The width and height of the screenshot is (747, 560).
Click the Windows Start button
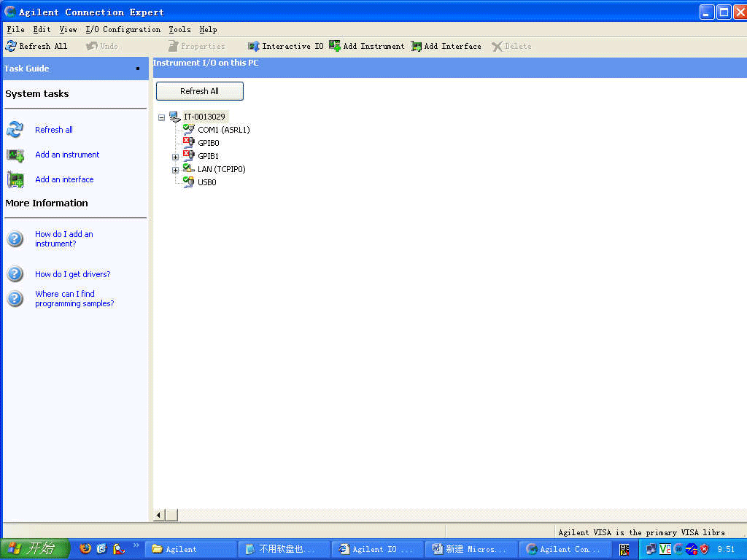35,549
